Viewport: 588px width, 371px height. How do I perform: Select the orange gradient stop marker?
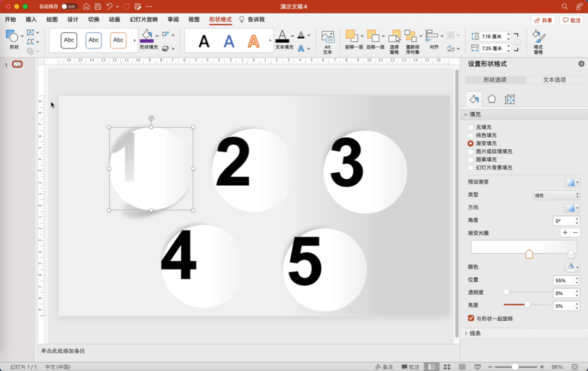529,254
